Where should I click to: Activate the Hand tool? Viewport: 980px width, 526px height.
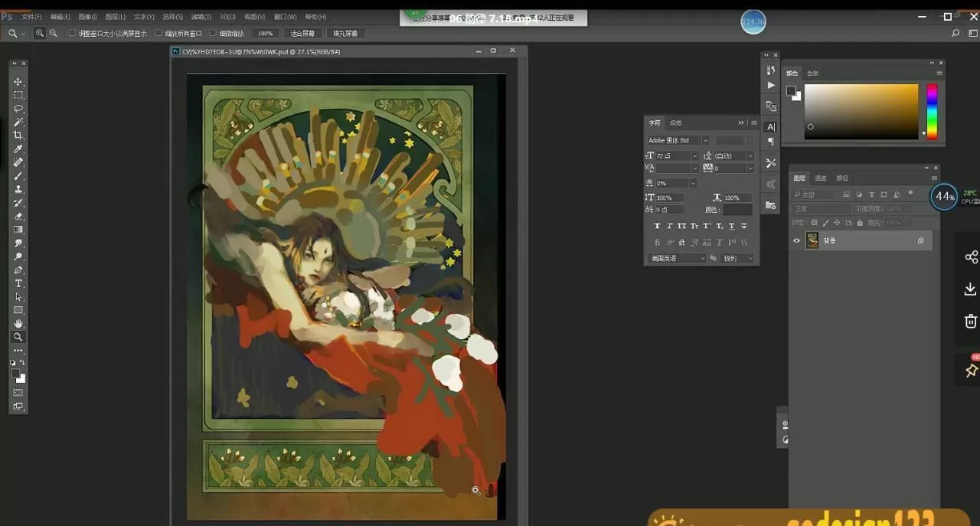pyautogui.click(x=18, y=324)
